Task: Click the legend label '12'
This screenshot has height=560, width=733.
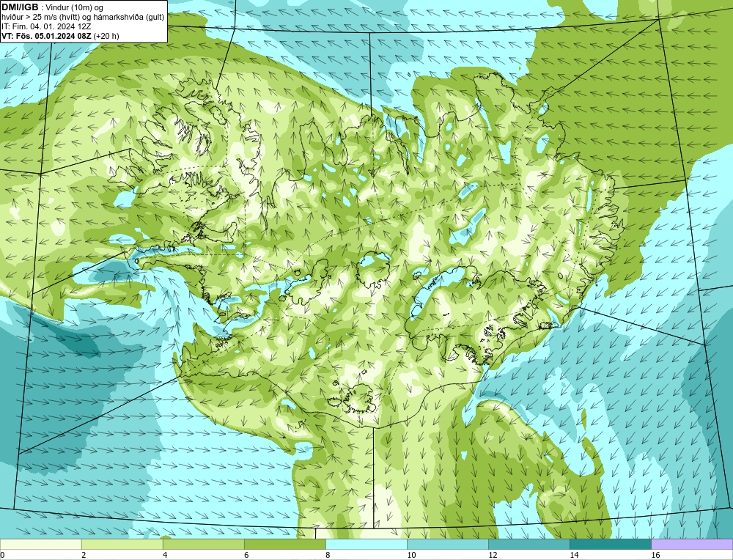Action: click(x=493, y=555)
